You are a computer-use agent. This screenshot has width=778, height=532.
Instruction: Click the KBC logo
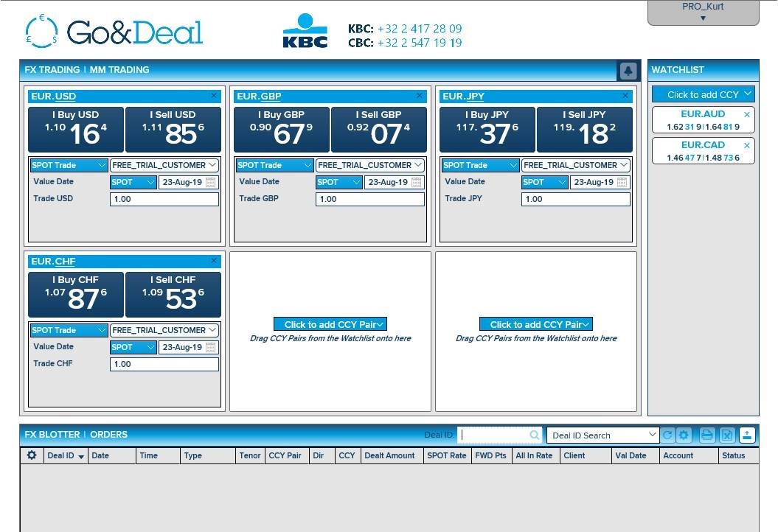pos(305,31)
